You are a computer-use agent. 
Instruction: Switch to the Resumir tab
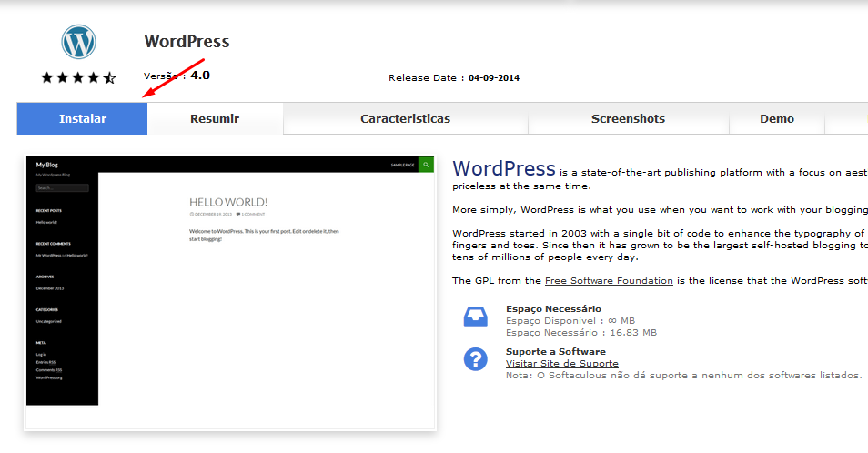[215, 118]
